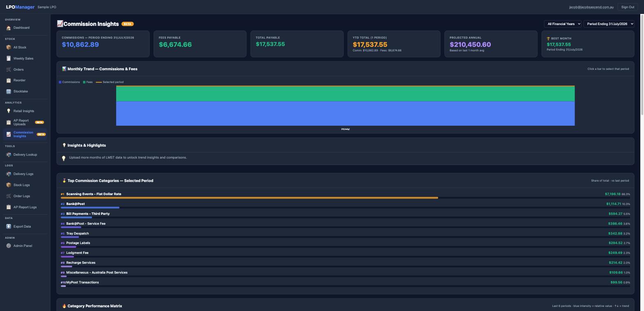
Task: Click the Delivery Lookup truck icon
Action: [x=9, y=154]
